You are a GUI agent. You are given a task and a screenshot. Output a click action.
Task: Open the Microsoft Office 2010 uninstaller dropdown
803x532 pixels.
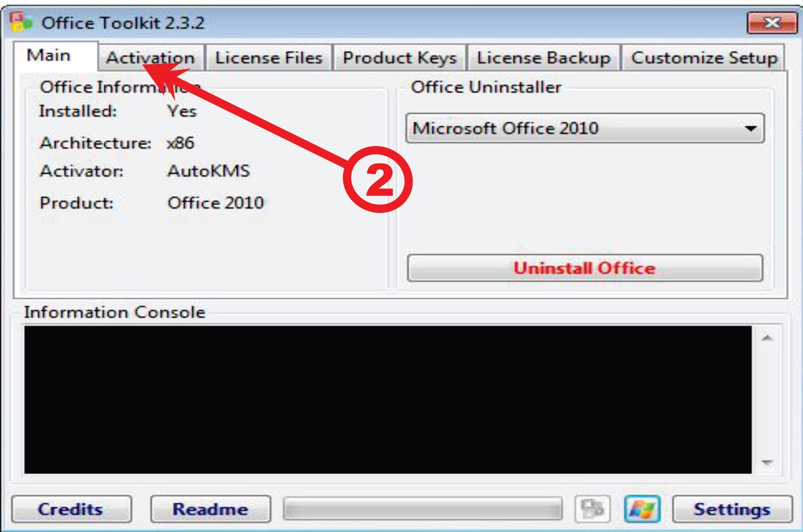[585, 128]
